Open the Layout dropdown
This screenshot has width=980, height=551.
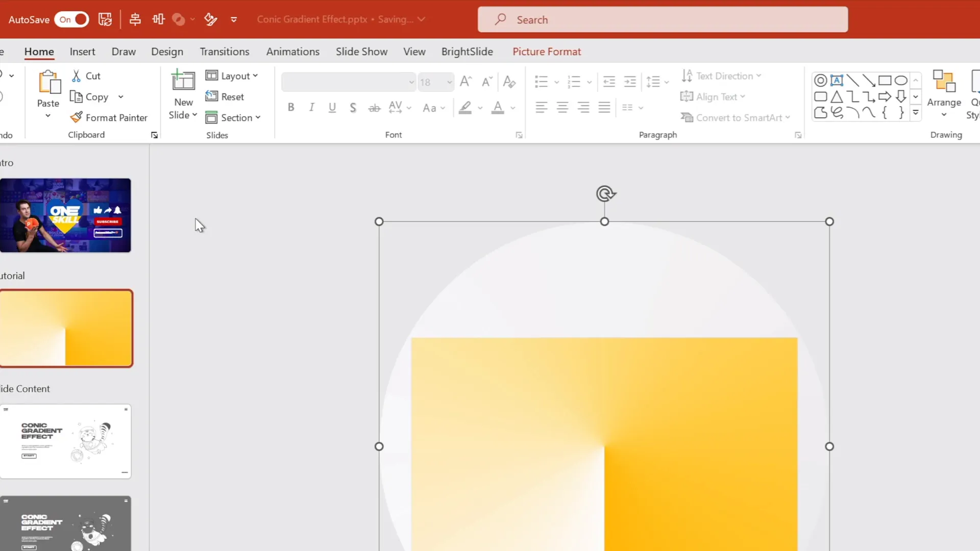(232, 76)
